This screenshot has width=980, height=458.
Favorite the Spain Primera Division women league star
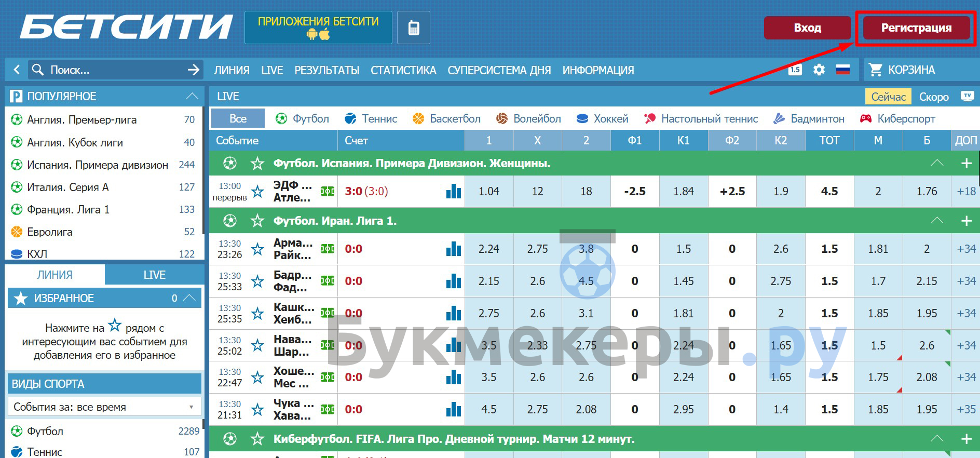[257, 163]
